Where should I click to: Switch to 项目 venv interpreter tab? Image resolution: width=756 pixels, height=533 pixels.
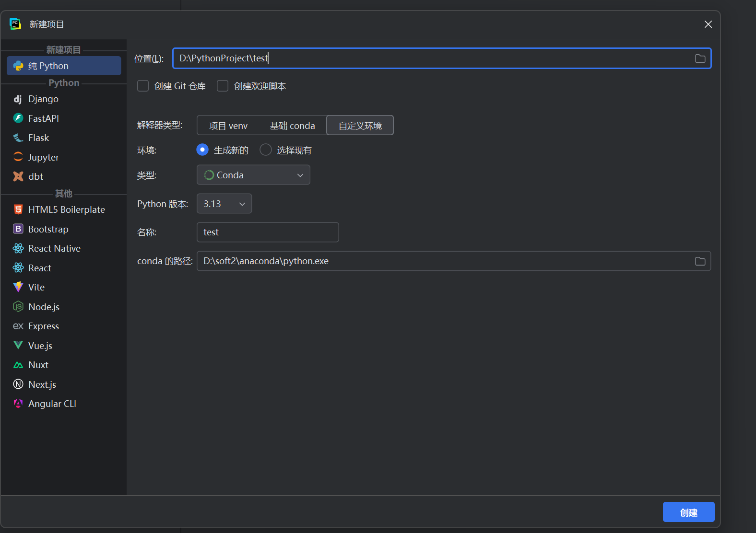click(x=228, y=126)
